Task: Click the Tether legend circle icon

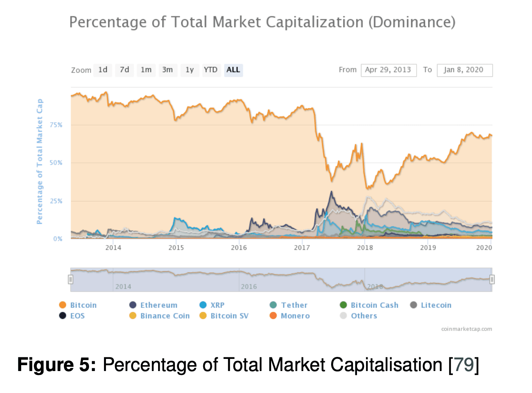Action: (x=273, y=305)
